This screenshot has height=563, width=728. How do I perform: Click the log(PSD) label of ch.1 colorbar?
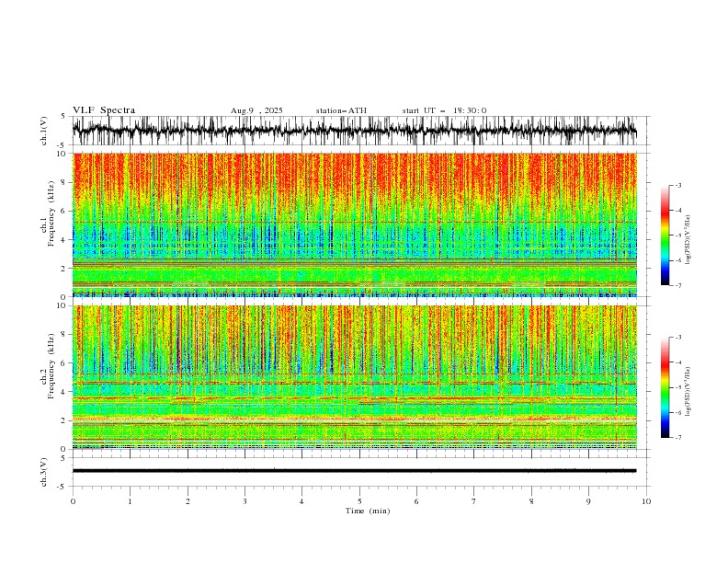pyautogui.click(x=688, y=240)
